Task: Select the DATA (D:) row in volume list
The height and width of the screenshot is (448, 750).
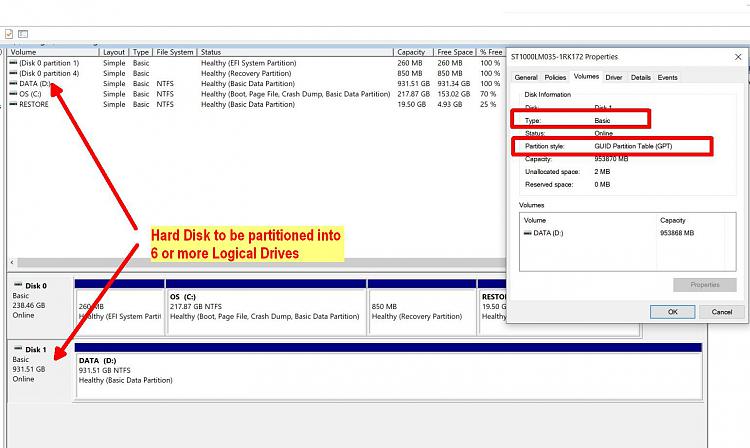Action: point(256,83)
